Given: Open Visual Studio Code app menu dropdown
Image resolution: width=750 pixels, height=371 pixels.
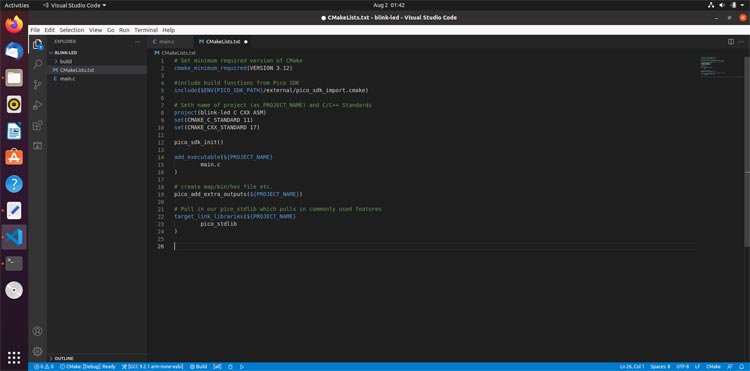Looking at the screenshot, I should click(x=74, y=5).
